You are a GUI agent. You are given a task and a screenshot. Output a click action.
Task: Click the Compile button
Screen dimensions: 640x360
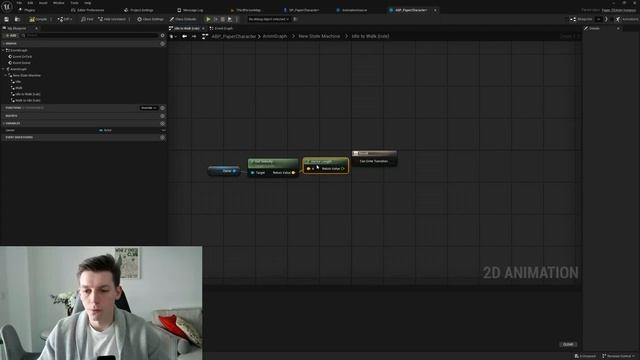[38, 19]
